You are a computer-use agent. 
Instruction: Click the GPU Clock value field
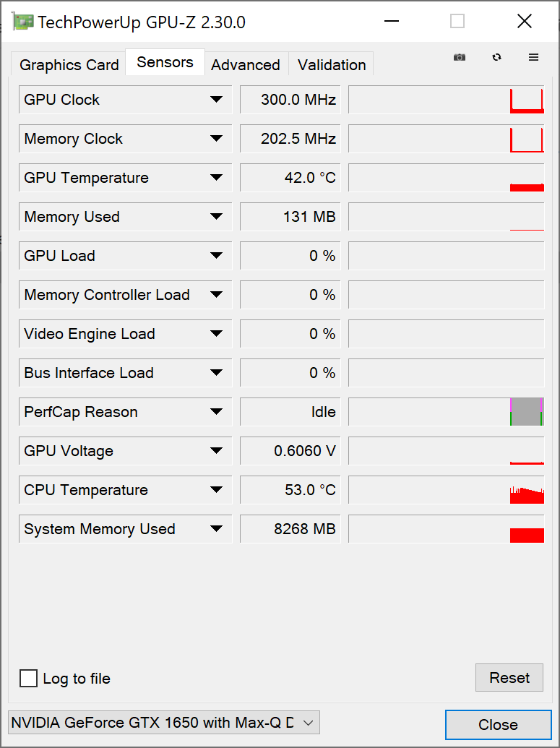pyautogui.click(x=290, y=100)
